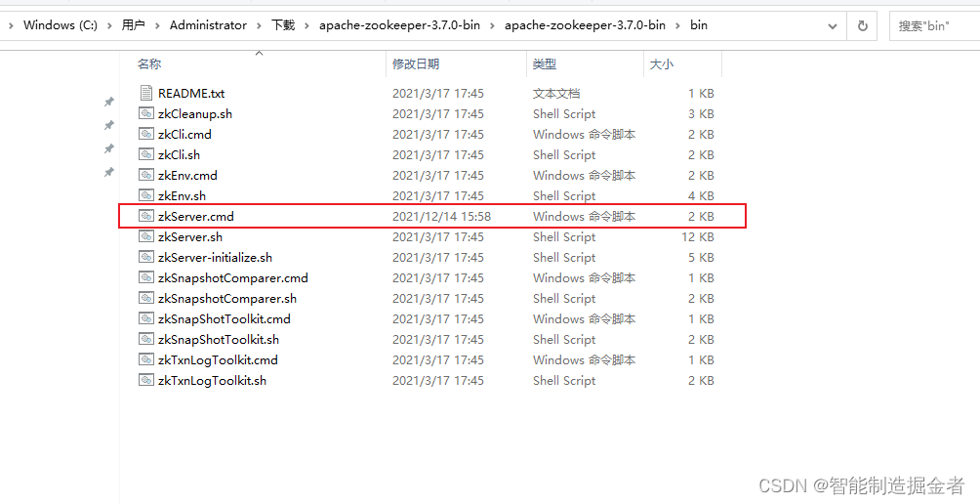Click the refresh button in address bar

863,25
